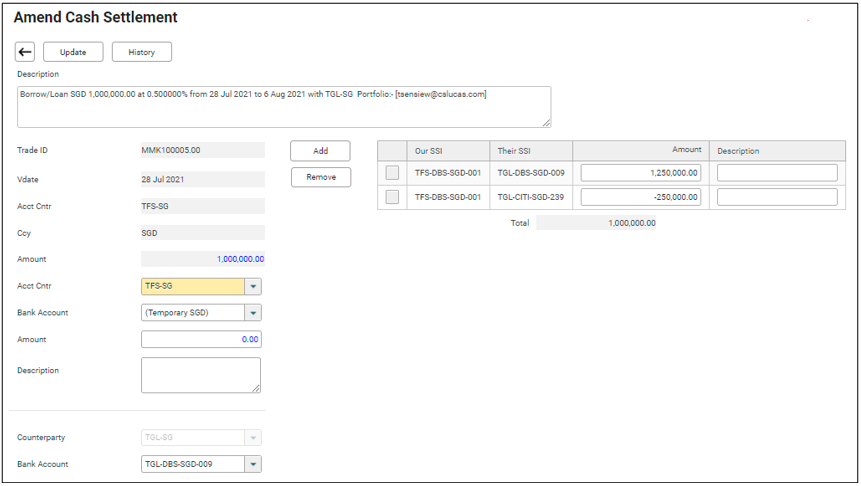Edit the 1,250,000.00 amount field
861x486 pixels.
click(x=640, y=173)
